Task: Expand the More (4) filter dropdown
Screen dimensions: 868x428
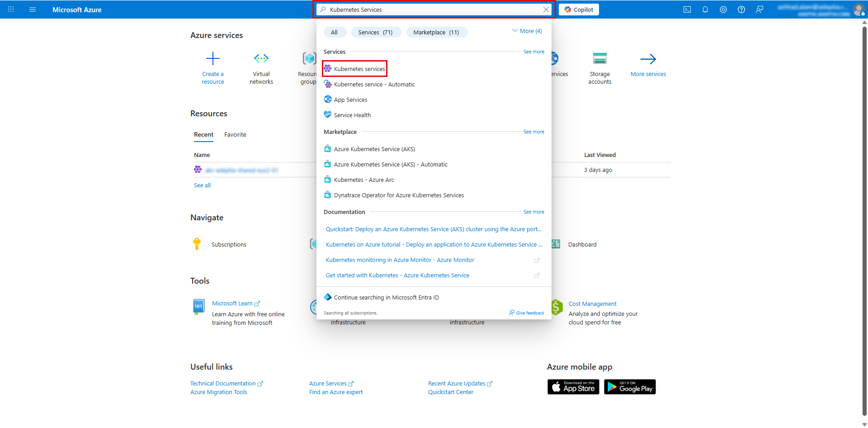Action: coord(527,31)
